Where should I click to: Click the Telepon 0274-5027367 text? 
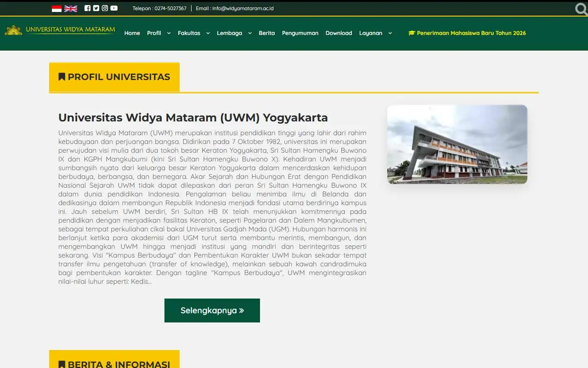click(x=159, y=8)
